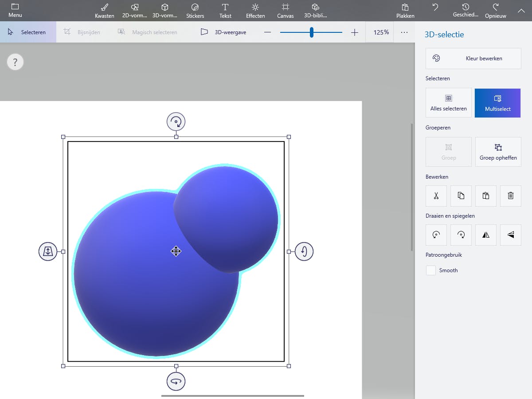The width and height of the screenshot is (532, 399).
Task: Toggle 3D-weergave view mode
Action: point(223,32)
